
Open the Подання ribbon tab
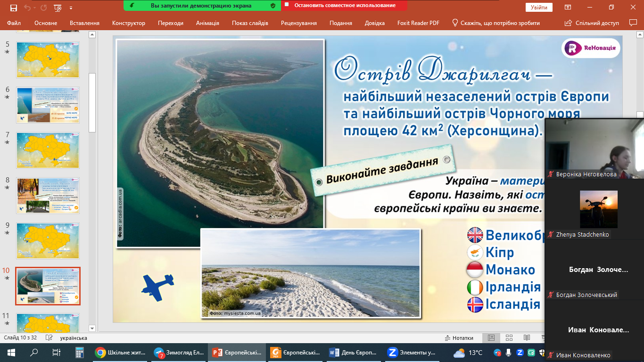point(341,23)
